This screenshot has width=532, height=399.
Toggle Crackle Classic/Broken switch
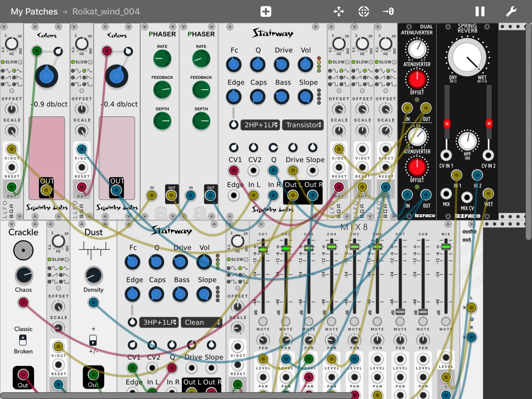coord(23,340)
